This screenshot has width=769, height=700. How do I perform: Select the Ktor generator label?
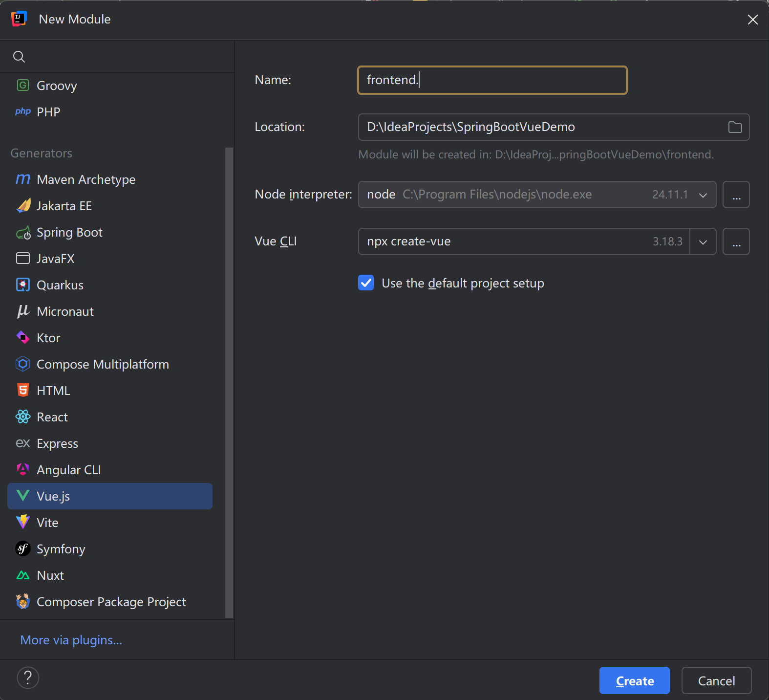[x=48, y=338]
